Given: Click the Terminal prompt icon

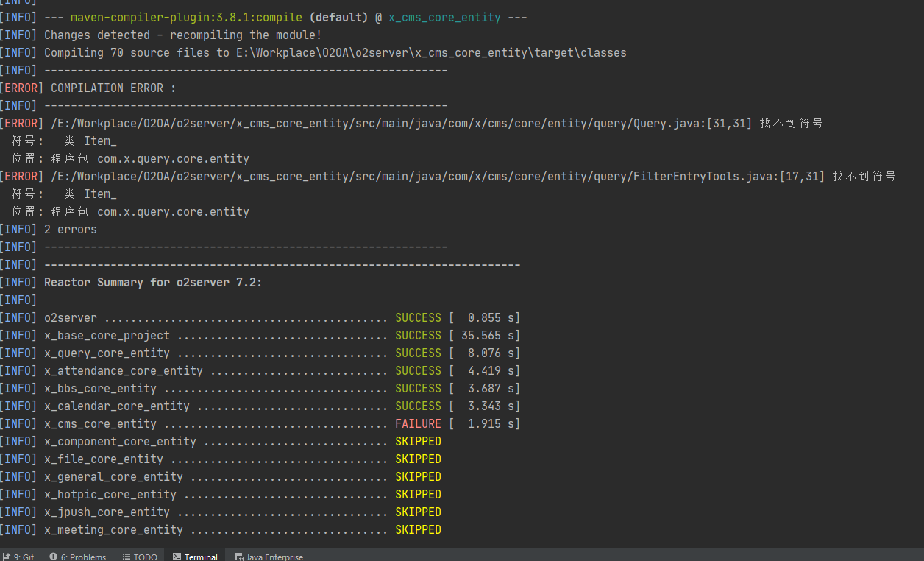Looking at the screenshot, I should coord(177,557).
